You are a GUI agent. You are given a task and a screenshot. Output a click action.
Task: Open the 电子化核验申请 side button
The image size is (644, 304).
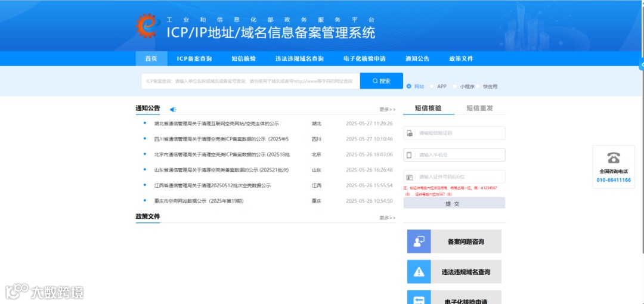point(454,297)
